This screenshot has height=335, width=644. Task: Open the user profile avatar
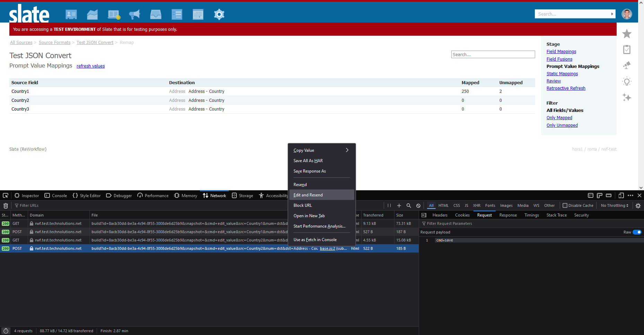point(627,14)
